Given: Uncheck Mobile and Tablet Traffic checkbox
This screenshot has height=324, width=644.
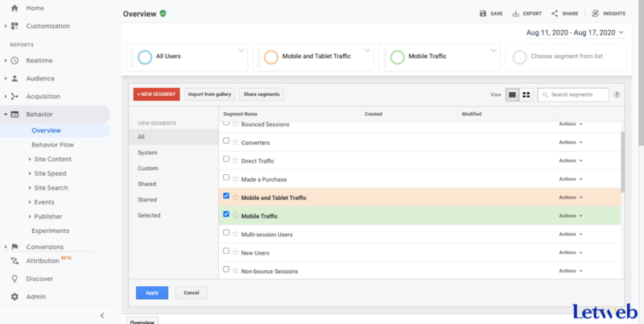Looking at the screenshot, I should (226, 196).
